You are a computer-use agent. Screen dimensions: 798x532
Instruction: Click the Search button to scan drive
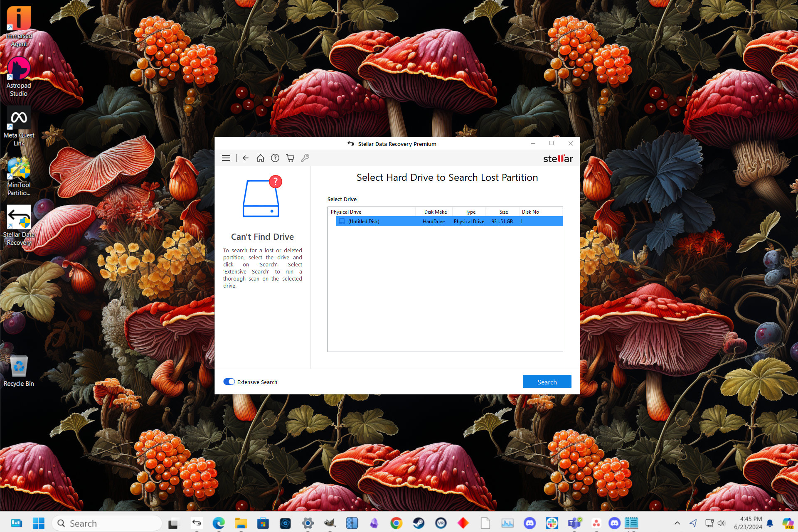(x=546, y=382)
